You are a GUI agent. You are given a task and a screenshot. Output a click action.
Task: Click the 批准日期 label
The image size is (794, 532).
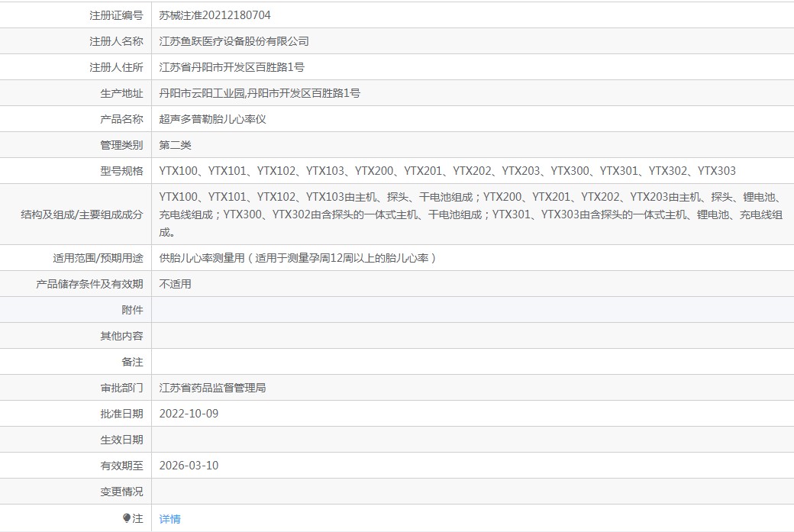(x=121, y=414)
